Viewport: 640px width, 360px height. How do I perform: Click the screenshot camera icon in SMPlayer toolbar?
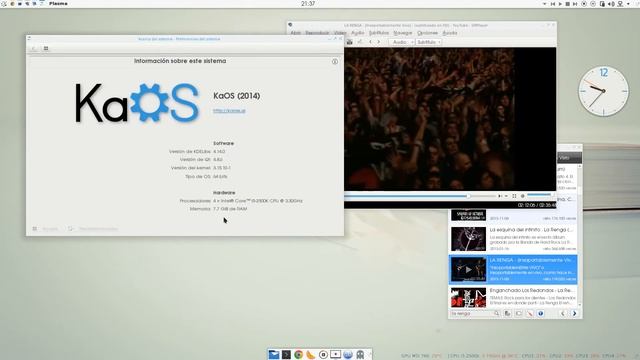click(x=349, y=42)
